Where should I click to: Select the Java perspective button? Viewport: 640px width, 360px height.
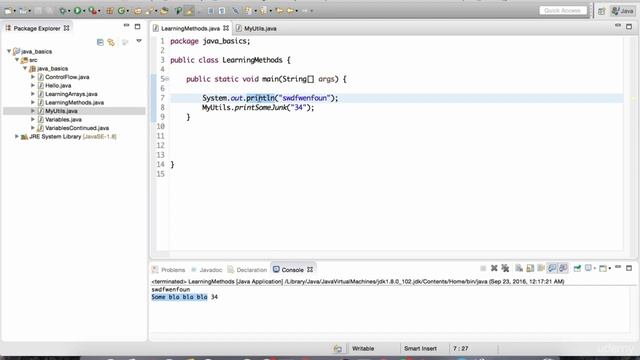(x=622, y=11)
